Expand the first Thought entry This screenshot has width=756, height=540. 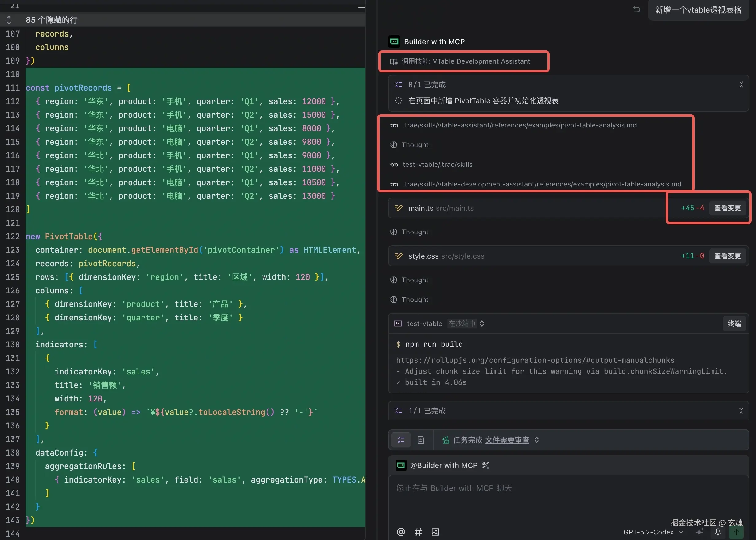click(x=415, y=145)
